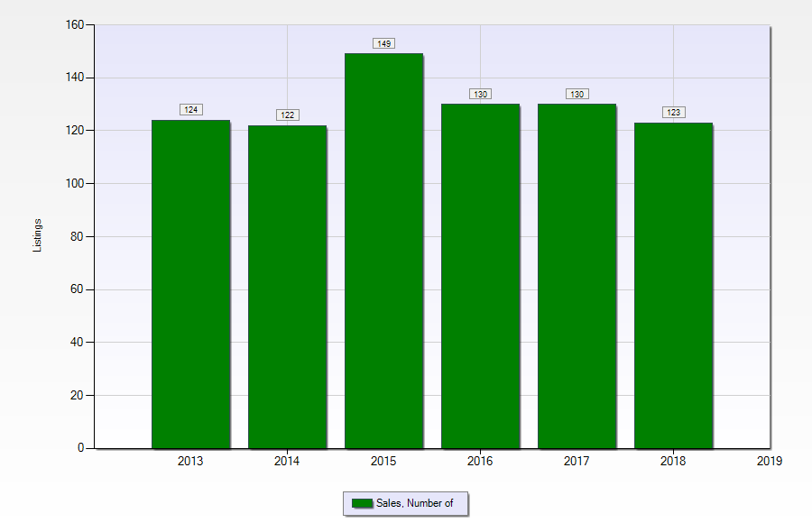
Task: Click the 123 data label
Action: [674, 113]
